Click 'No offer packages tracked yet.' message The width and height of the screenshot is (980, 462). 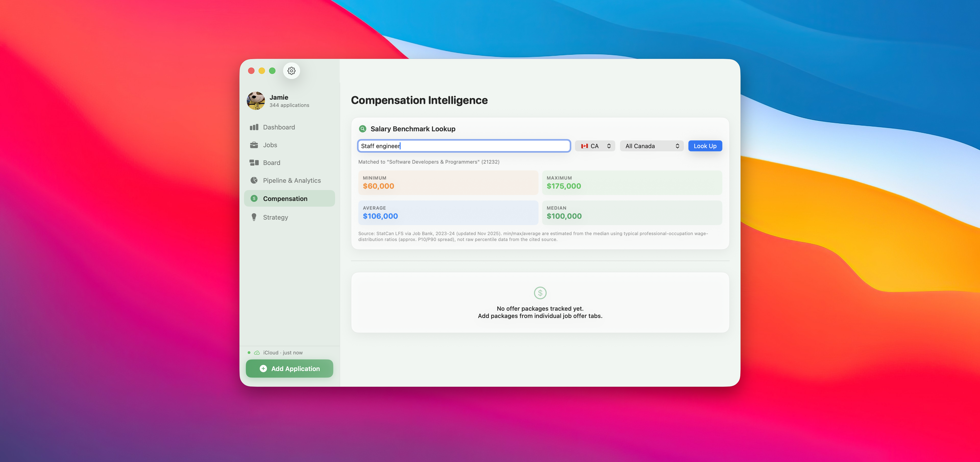pyautogui.click(x=540, y=308)
